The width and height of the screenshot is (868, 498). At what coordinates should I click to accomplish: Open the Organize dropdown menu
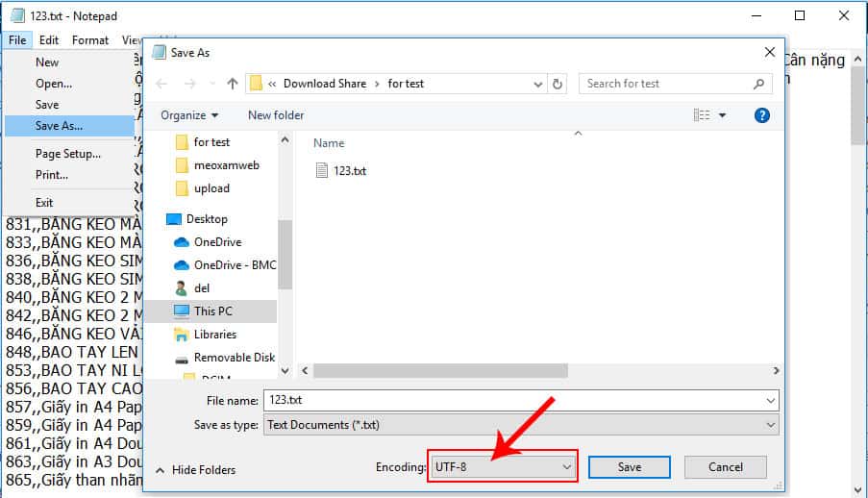point(189,115)
